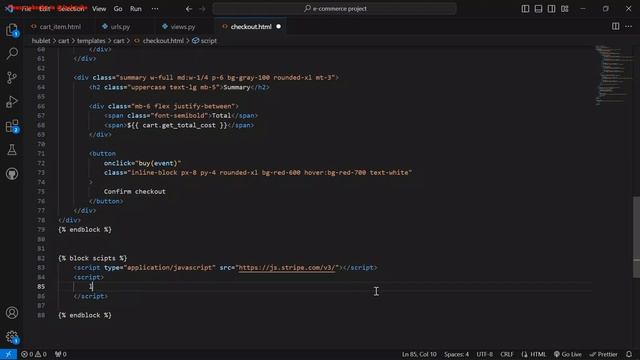Screen dimensions: 640x360
Task: Switch to the views.py tab
Action: (x=183, y=27)
